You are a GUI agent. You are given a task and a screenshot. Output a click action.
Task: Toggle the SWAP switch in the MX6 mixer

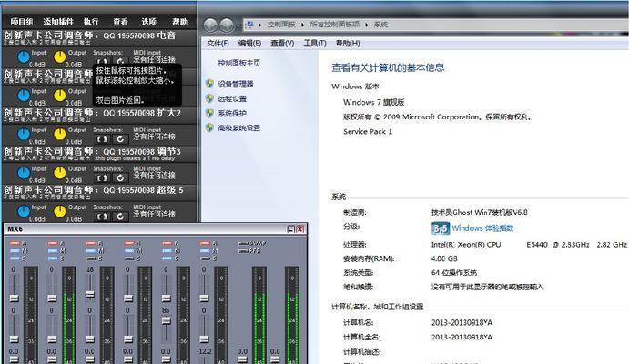pos(244,243)
